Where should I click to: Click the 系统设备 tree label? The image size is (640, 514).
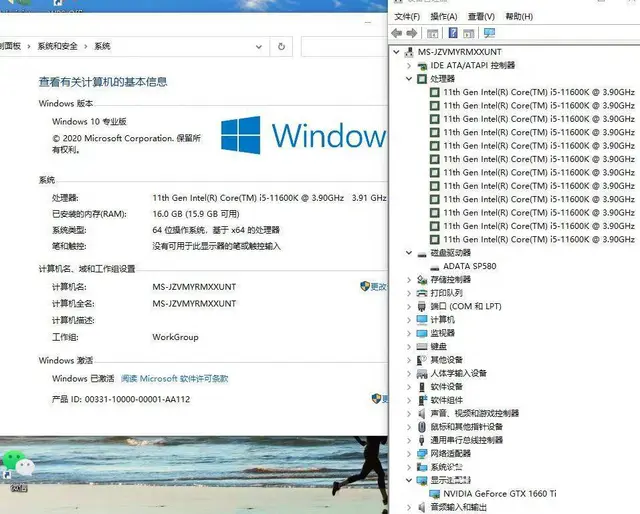[447, 467]
